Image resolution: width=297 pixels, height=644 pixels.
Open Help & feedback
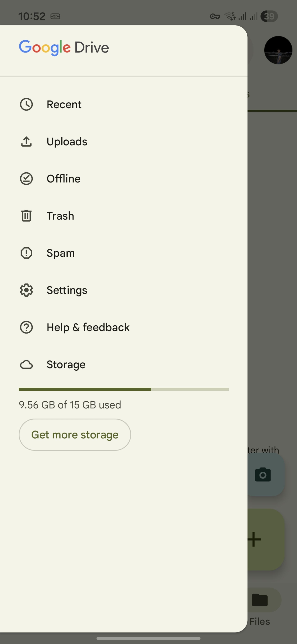coord(88,327)
